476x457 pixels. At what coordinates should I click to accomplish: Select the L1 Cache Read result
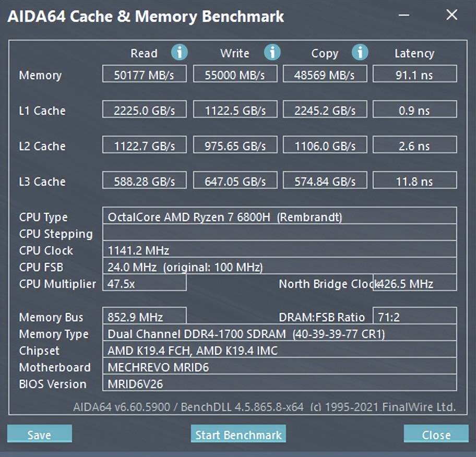pos(144,109)
